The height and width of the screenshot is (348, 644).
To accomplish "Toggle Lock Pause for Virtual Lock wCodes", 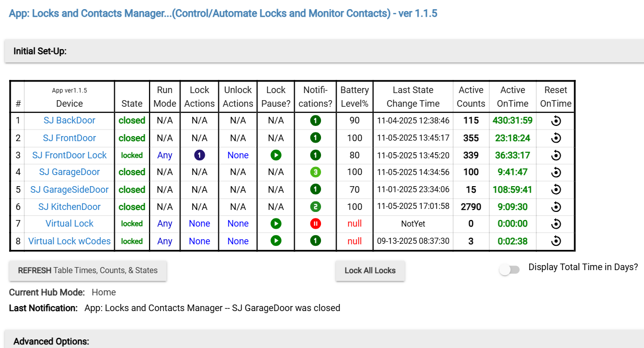I will tap(275, 241).
